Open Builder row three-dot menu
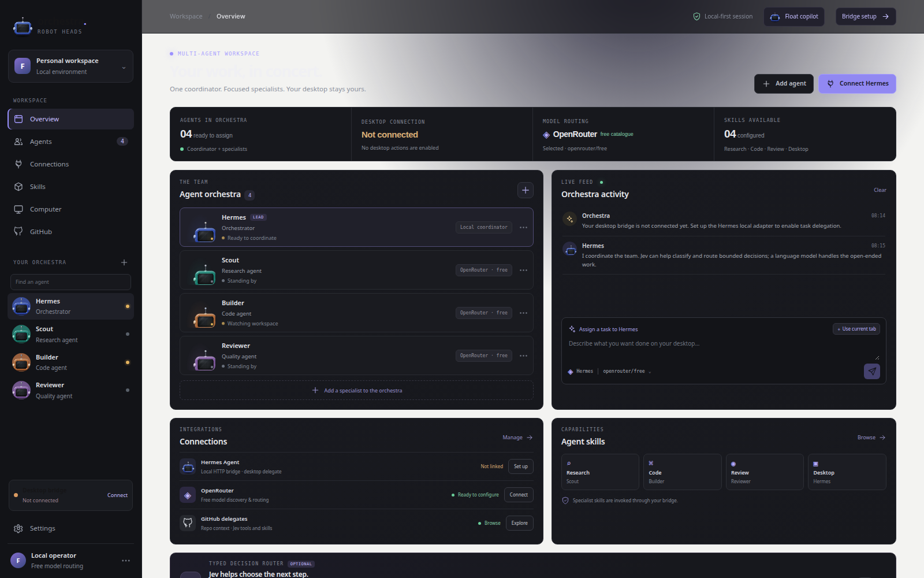This screenshot has height=578, width=924. [523, 313]
